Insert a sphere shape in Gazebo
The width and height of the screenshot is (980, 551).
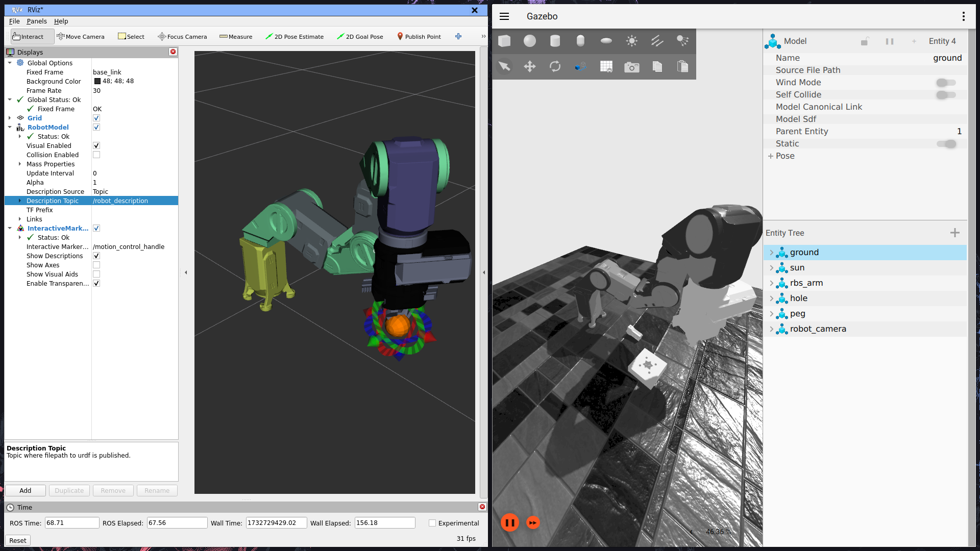(x=530, y=41)
